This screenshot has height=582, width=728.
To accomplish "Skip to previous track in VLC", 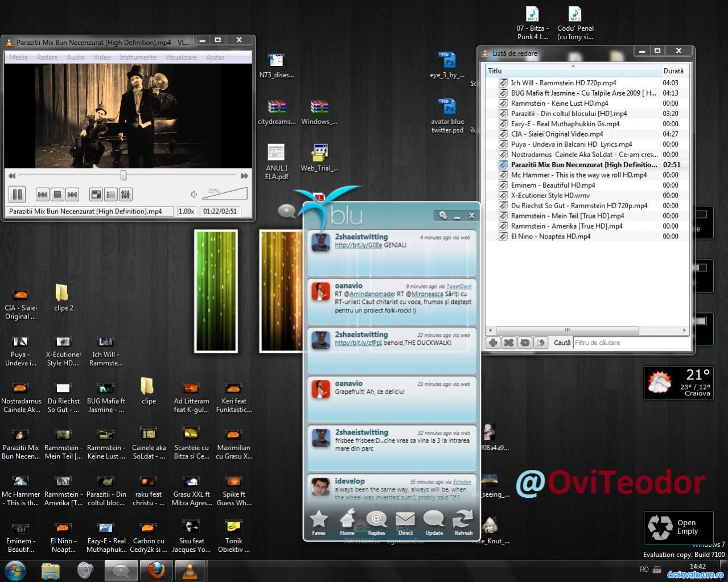I will (42, 195).
